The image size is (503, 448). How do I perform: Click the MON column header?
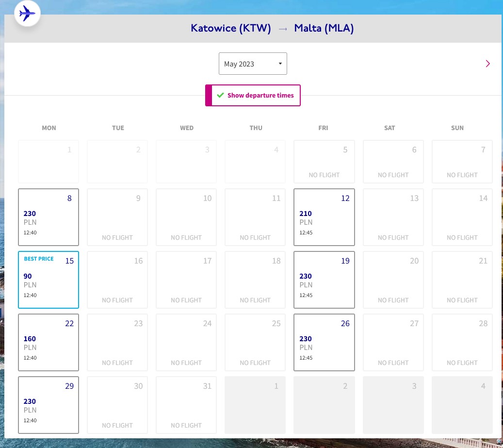point(49,128)
